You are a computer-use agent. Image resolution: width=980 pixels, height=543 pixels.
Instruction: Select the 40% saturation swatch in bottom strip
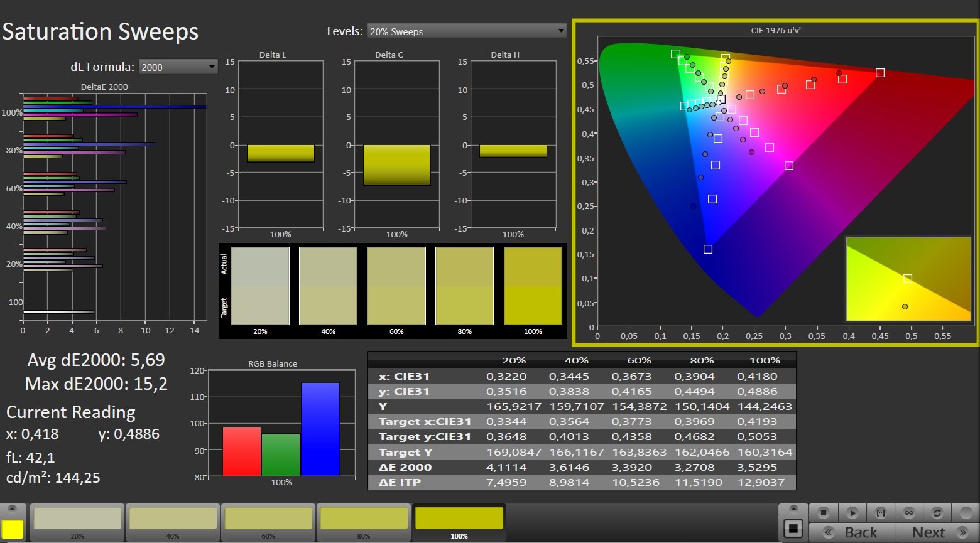173,520
